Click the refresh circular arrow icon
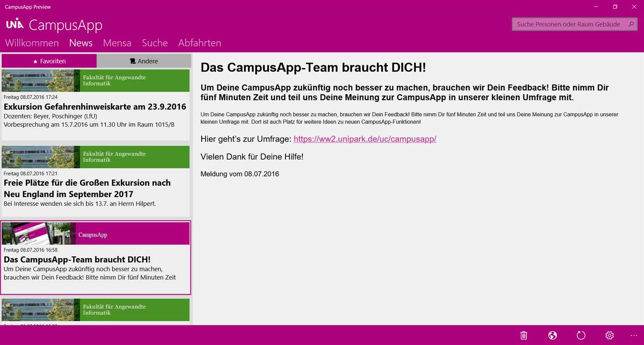 pos(581,335)
